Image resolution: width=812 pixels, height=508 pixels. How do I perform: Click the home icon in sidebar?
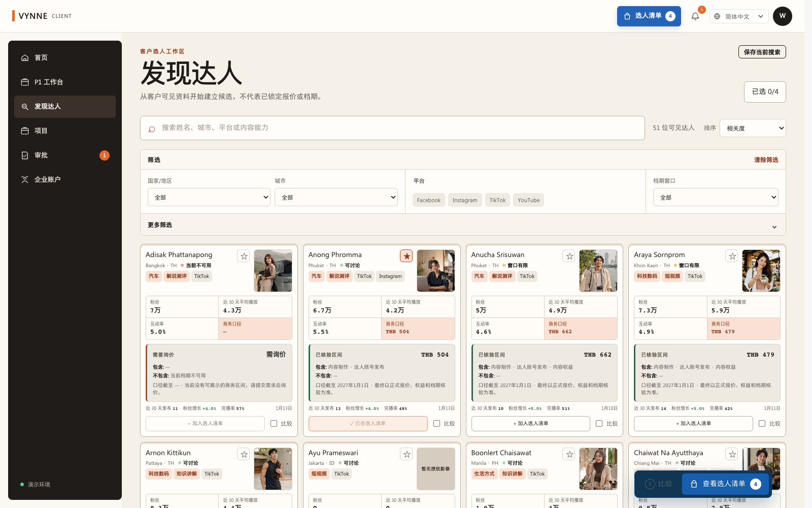point(25,58)
